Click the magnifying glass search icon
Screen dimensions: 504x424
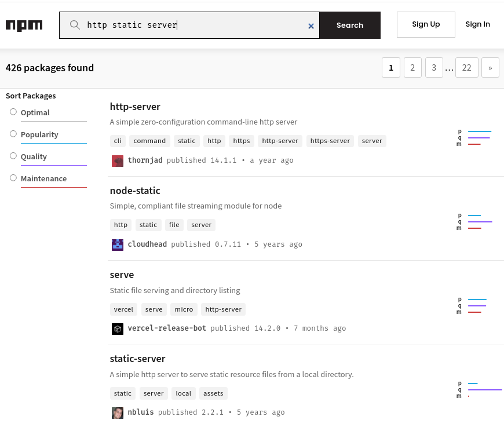[75, 25]
